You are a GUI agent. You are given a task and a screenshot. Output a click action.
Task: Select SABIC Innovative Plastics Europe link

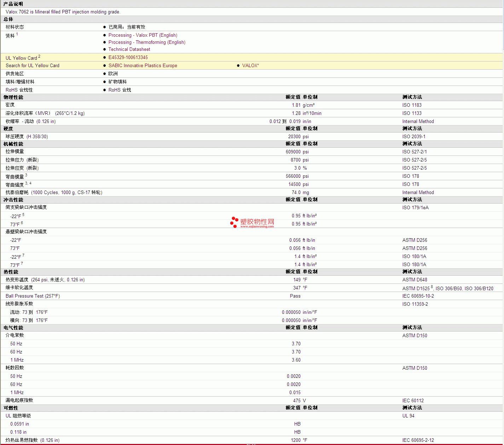click(143, 65)
